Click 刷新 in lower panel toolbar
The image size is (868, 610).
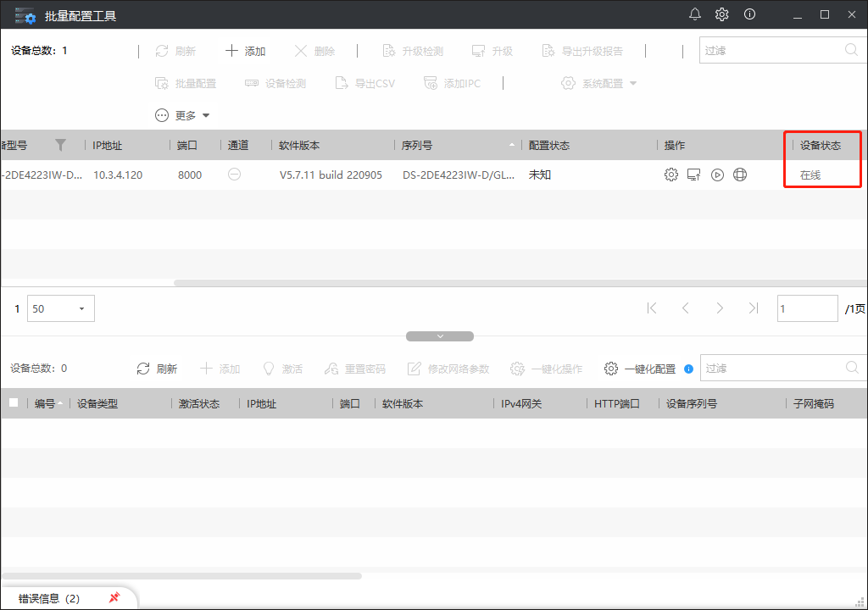[x=157, y=369]
